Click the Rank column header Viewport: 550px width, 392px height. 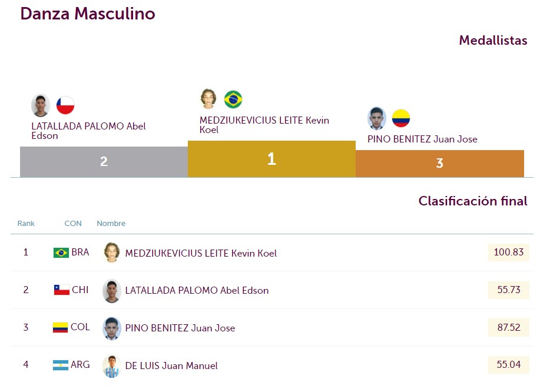coord(26,223)
